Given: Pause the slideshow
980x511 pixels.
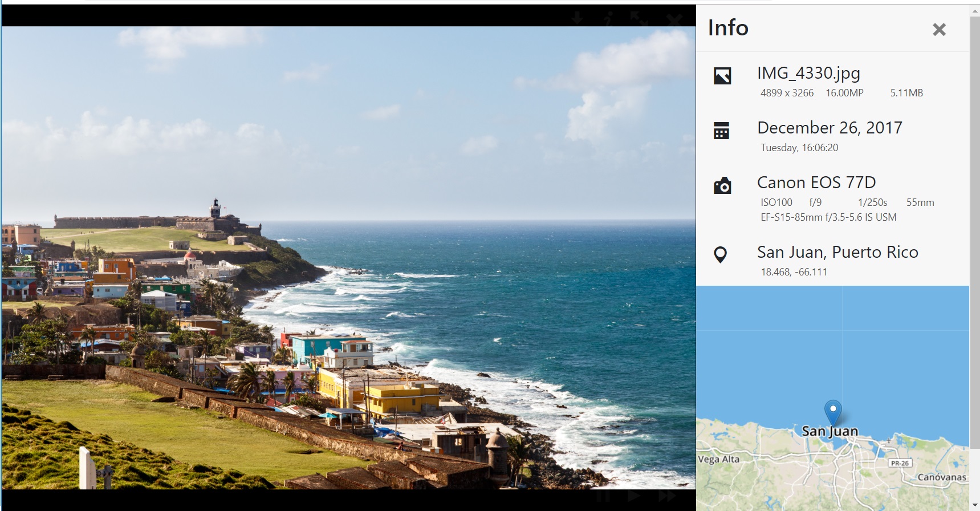Looking at the screenshot, I should [603, 496].
